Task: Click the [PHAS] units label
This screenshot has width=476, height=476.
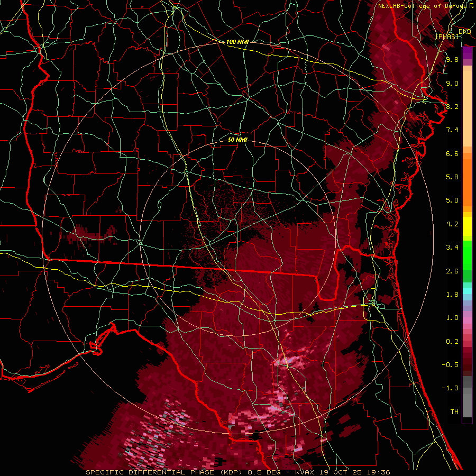Action: point(447,37)
